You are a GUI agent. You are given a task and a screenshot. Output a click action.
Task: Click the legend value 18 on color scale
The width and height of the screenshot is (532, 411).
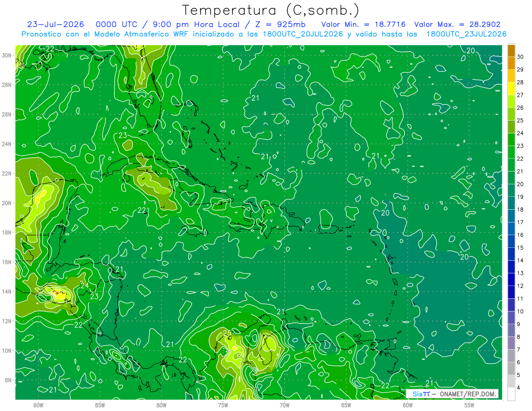point(520,209)
